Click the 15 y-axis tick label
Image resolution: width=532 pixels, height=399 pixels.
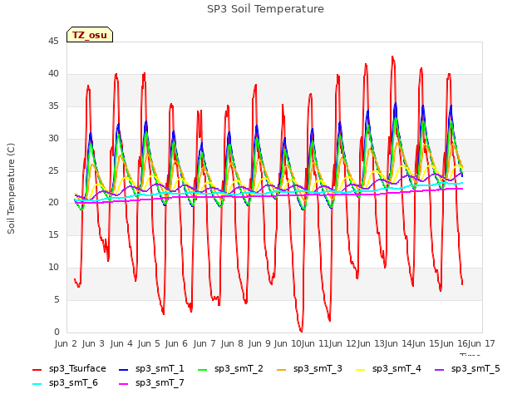53,235
